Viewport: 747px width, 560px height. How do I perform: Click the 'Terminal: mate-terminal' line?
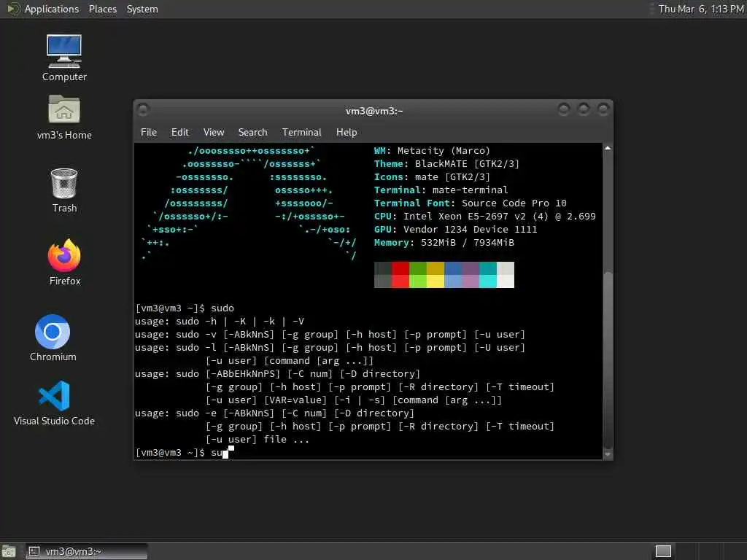tap(441, 190)
